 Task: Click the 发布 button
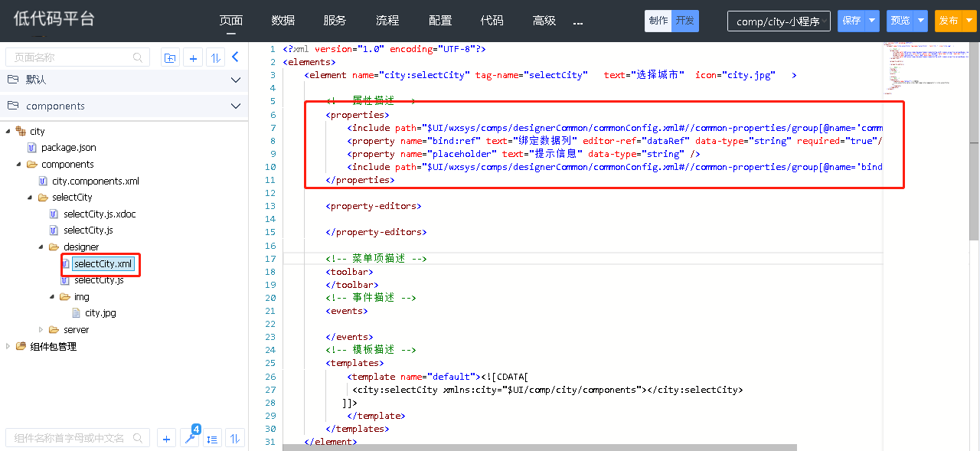(948, 21)
